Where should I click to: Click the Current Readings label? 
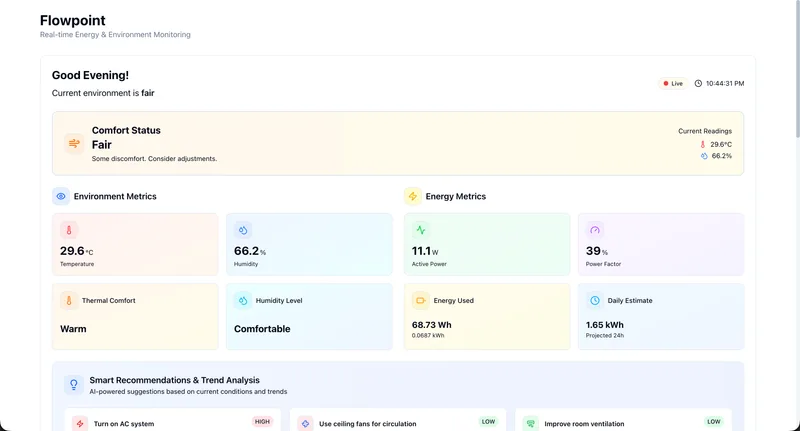click(x=705, y=131)
